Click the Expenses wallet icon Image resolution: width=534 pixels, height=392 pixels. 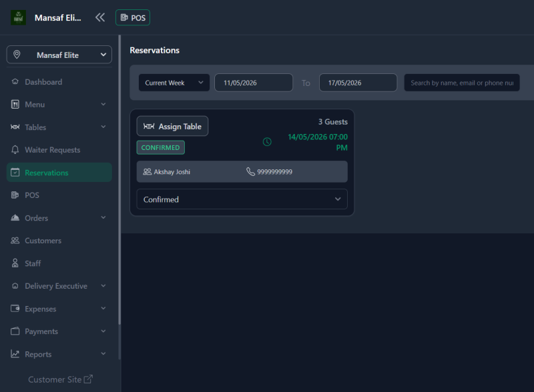click(x=15, y=309)
